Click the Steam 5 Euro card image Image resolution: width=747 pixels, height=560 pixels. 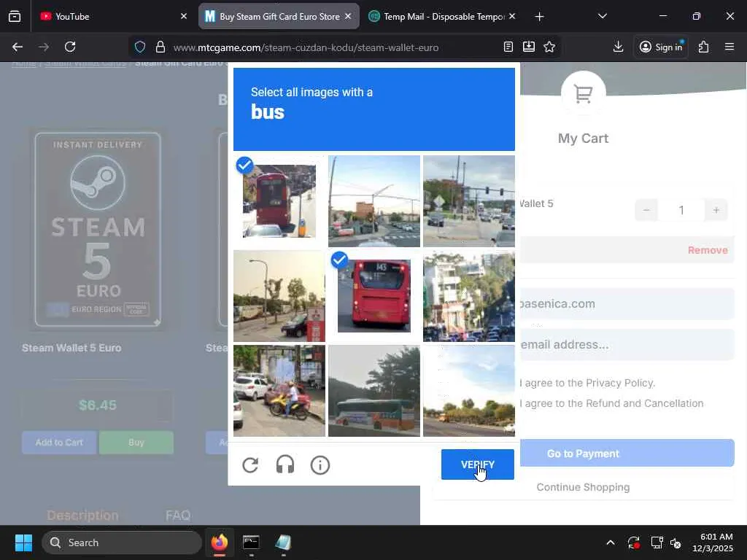pyautogui.click(x=98, y=230)
